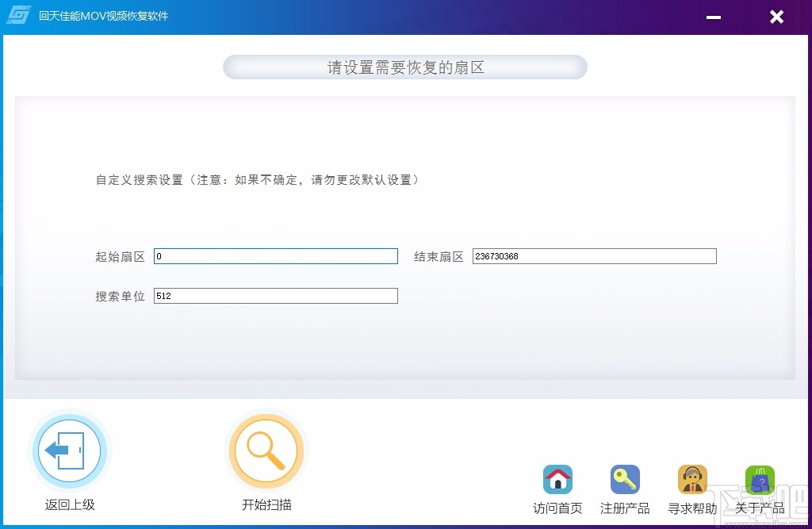Click the 注册产品 key icon
The height and width of the screenshot is (529, 812).
click(625, 479)
